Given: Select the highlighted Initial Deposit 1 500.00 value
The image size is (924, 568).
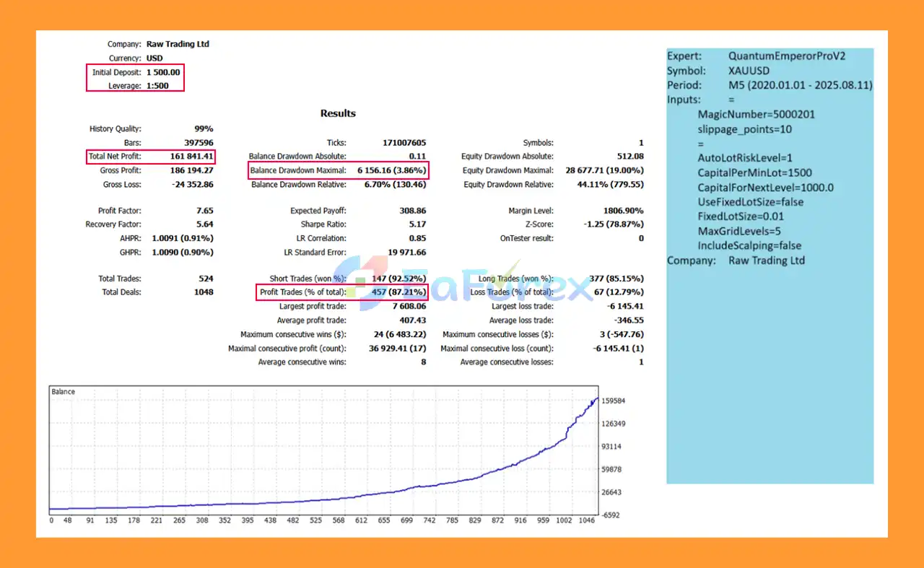Looking at the screenshot, I should click(x=163, y=72).
